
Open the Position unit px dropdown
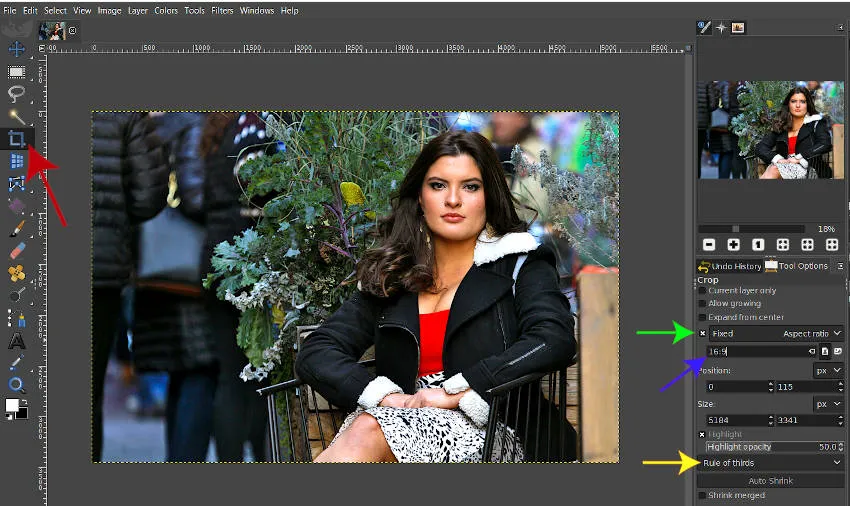(x=829, y=370)
